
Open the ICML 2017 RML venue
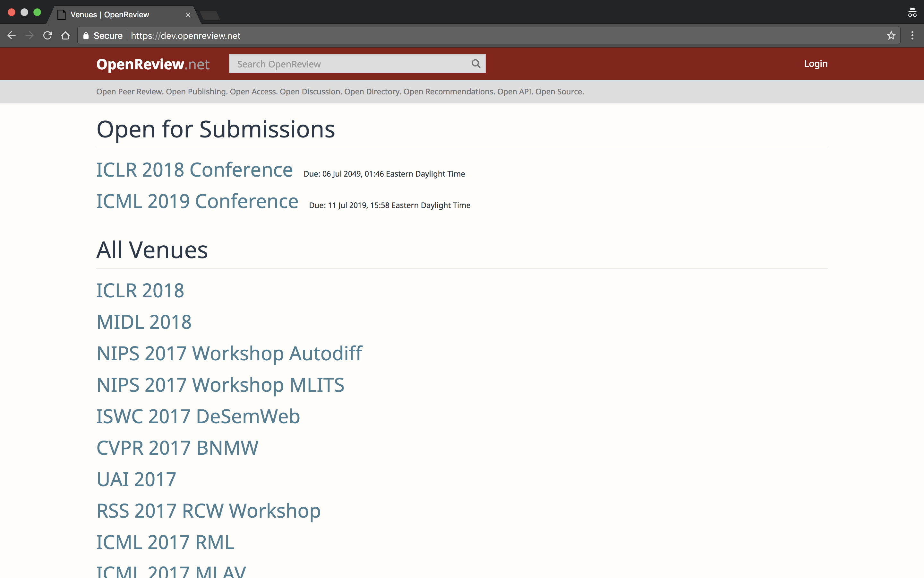coord(165,542)
